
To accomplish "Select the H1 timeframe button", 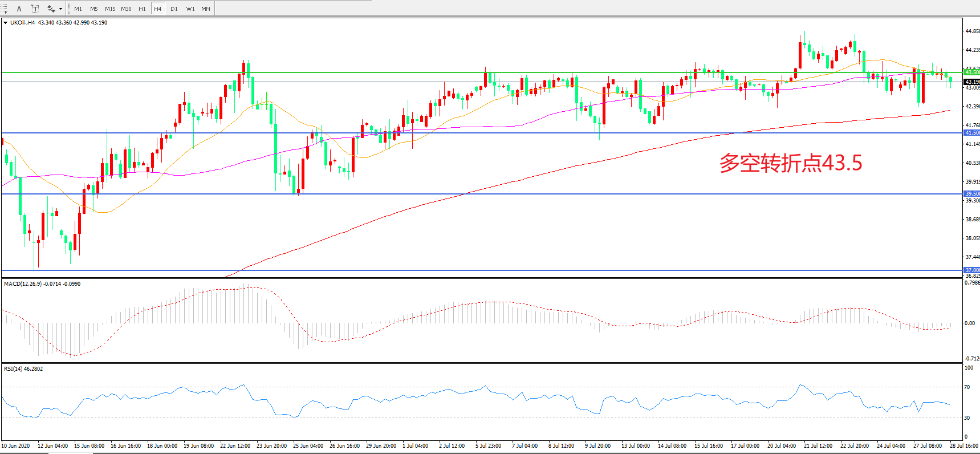I will 142,9.
